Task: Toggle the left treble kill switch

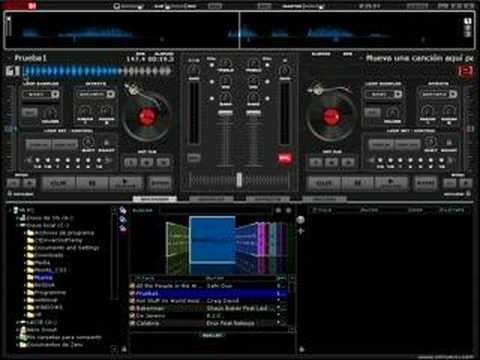Action: [x=212, y=65]
